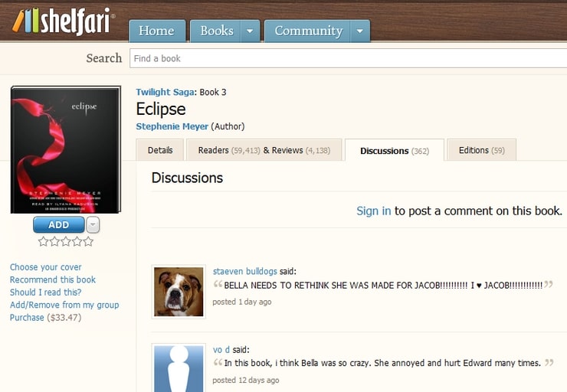Image resolution: width=567 pixels, height=392 pixels.
Task: Click the 'In this book, i think' comment
Action: (x=382, y=363)
